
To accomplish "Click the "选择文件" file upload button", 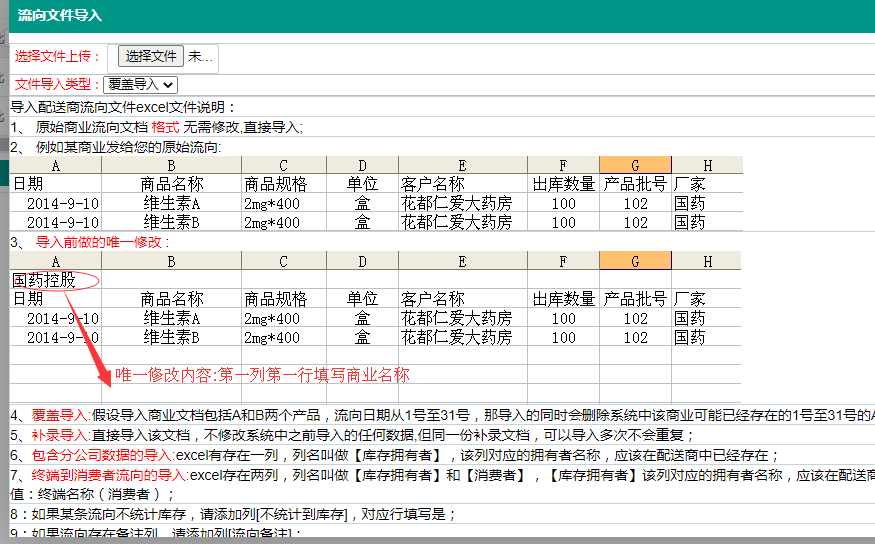I will 152,57.
